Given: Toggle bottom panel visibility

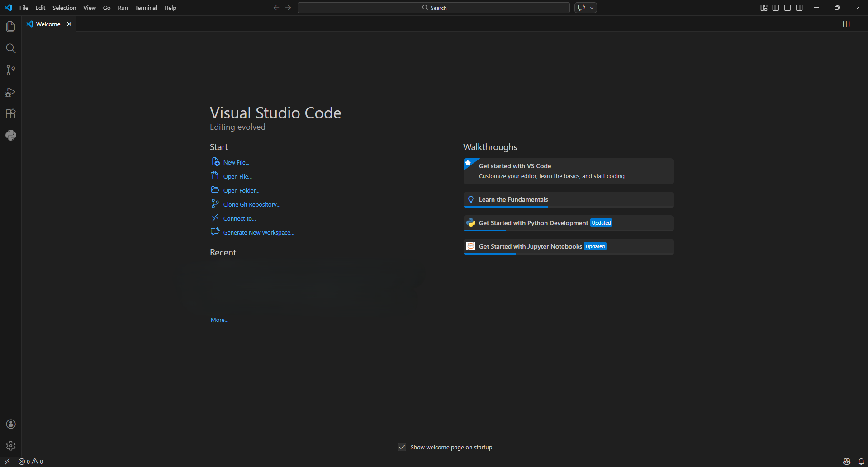Looking at the screenshot, I should pyautogui.click(x=787, y=8).
